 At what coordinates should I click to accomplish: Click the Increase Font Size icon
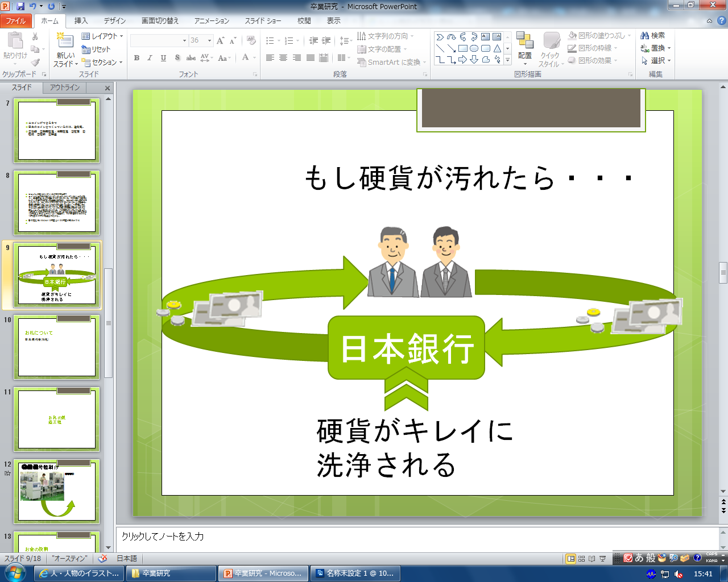click(220, 41)
